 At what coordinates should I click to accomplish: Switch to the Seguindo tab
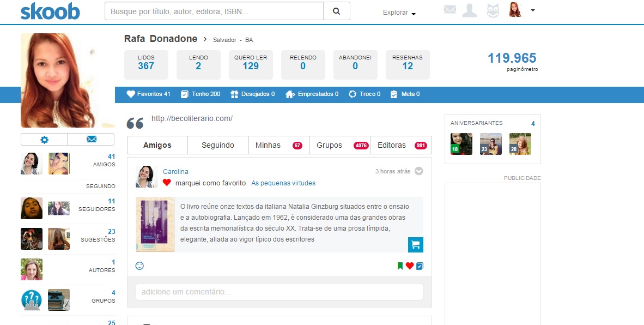[x=218, y=145]
